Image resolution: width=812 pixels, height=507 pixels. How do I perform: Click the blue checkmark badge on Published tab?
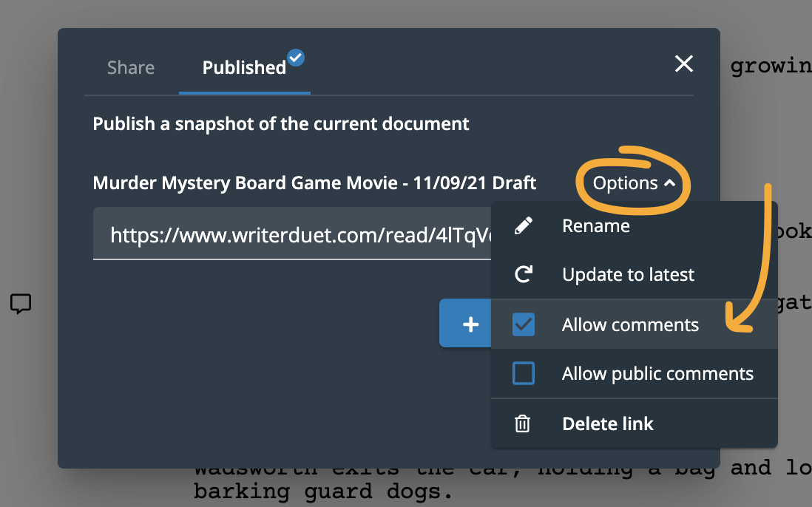295,57
